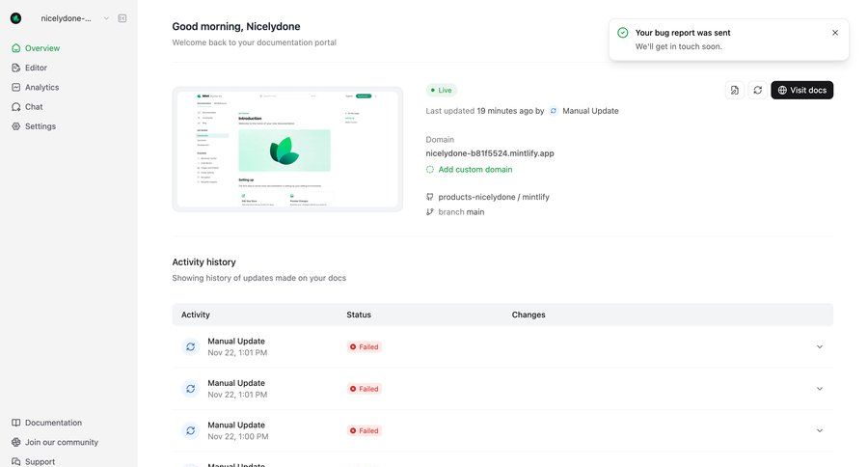Viewport: 868px width, 467px height.
Task: Click the Editor pencil-file icon
Action: [x=16, y=68]
